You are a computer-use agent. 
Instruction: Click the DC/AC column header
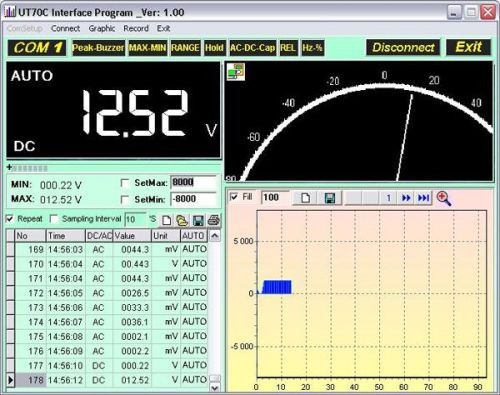[99, 236]
